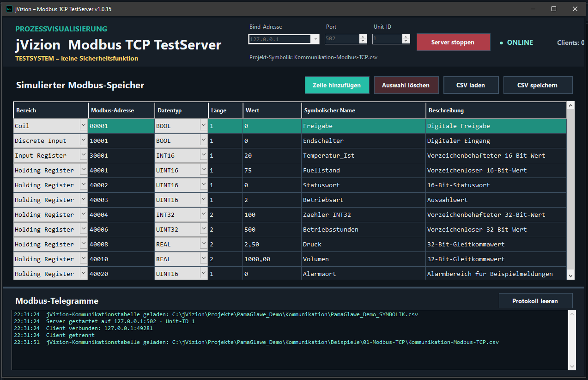Click the Unit-ID field
The height and width of the screenshot is (380, 588).
click(x=387, y=39)
